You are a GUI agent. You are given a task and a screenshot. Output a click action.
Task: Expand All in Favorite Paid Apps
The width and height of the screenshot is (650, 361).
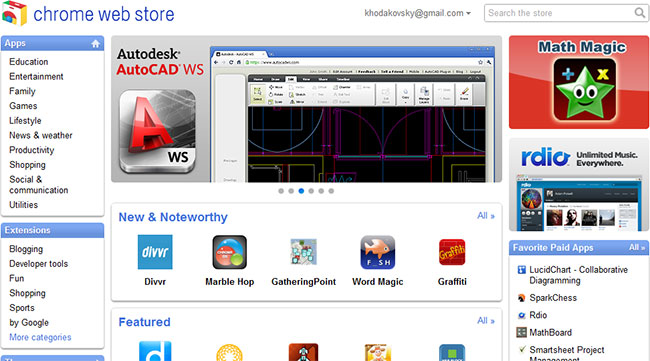637,247
